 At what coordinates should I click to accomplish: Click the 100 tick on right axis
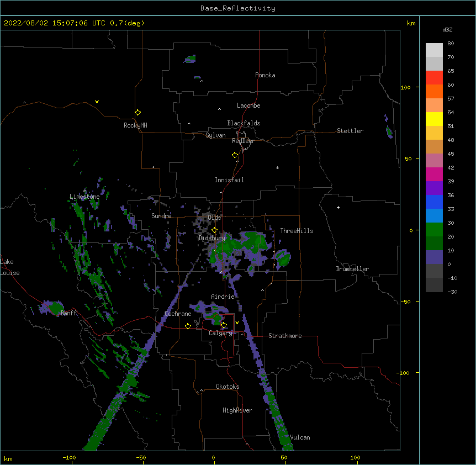405,87
